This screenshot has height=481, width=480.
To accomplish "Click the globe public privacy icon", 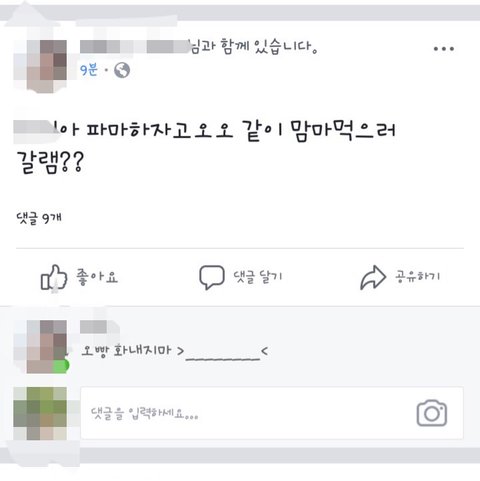I will click(x=122, y=70).
